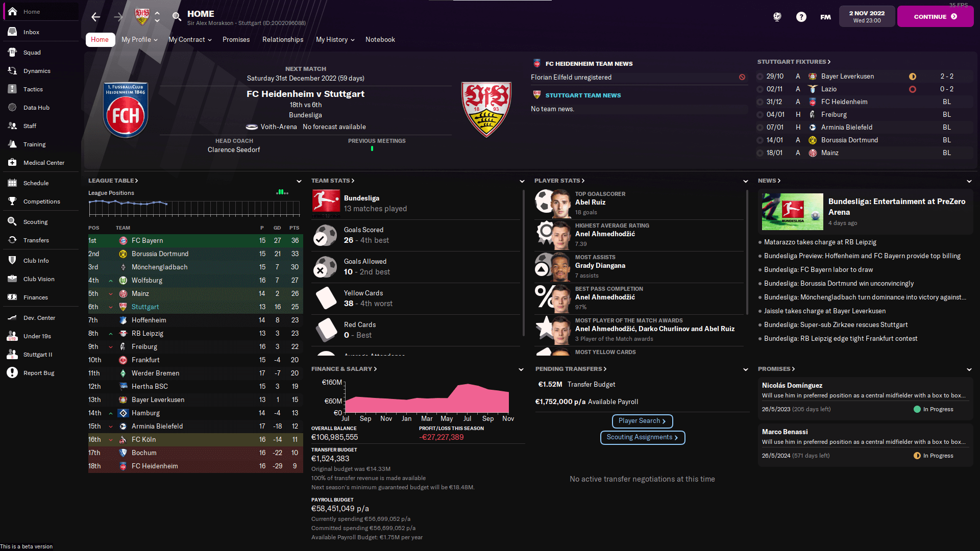Open the Stuttgart Fixtures link
Viewport: 980px width, 551px height.
pos(794,62)
